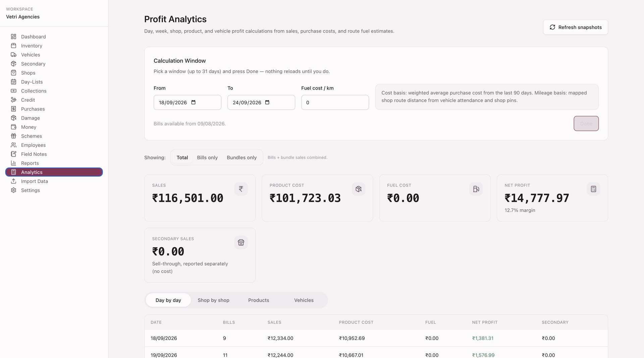Click the rupee icon on Sales card

point(241,189)
